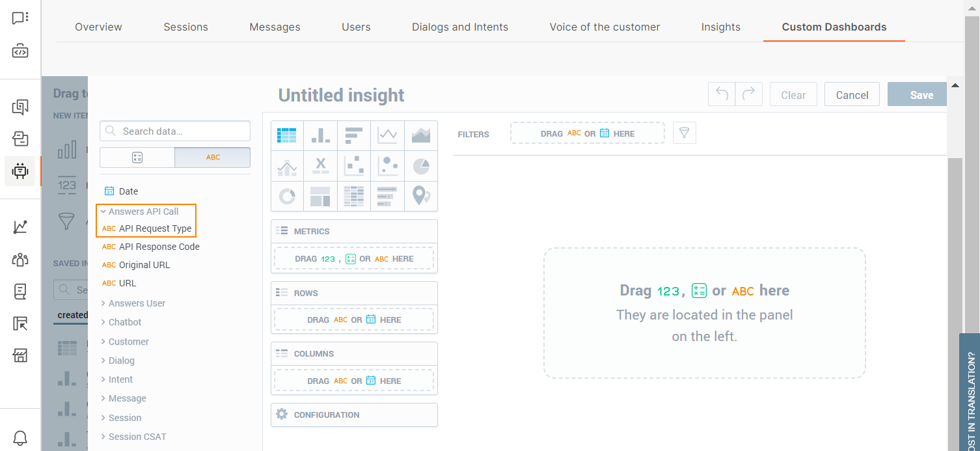
Task: Switch to the Dialogs and Intents tab
Action: tap(459, 27)
